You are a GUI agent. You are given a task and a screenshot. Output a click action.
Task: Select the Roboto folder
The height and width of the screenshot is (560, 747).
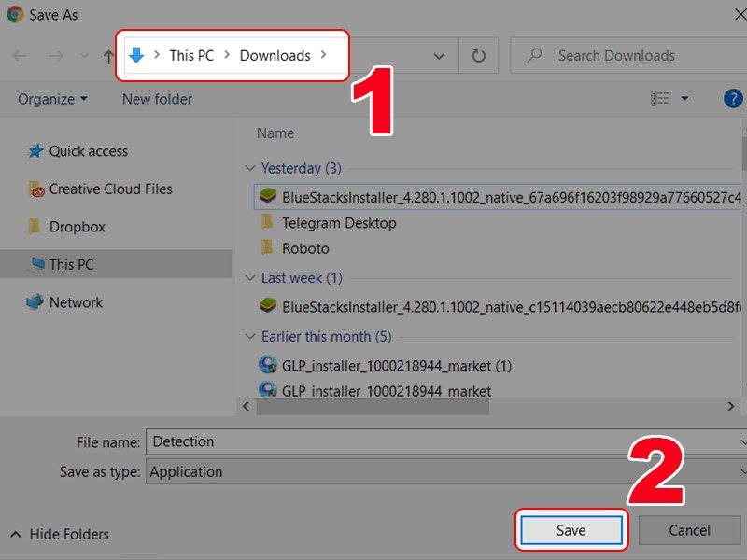[x=305, y=248]
